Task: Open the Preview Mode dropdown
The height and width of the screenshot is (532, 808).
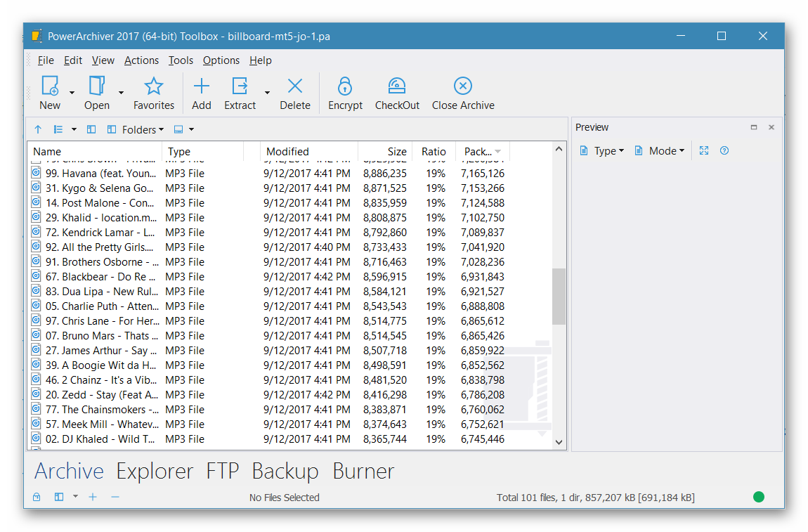Action: click(x=659, y=150)
